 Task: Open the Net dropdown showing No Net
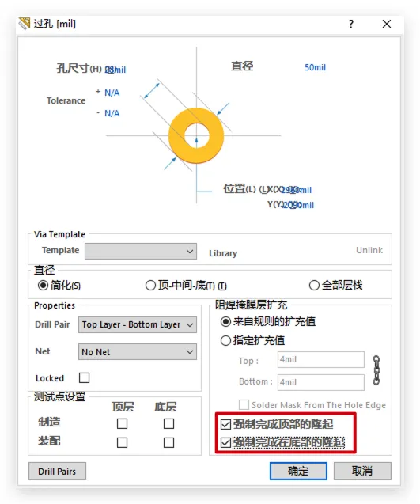click(x=138, y=351)
